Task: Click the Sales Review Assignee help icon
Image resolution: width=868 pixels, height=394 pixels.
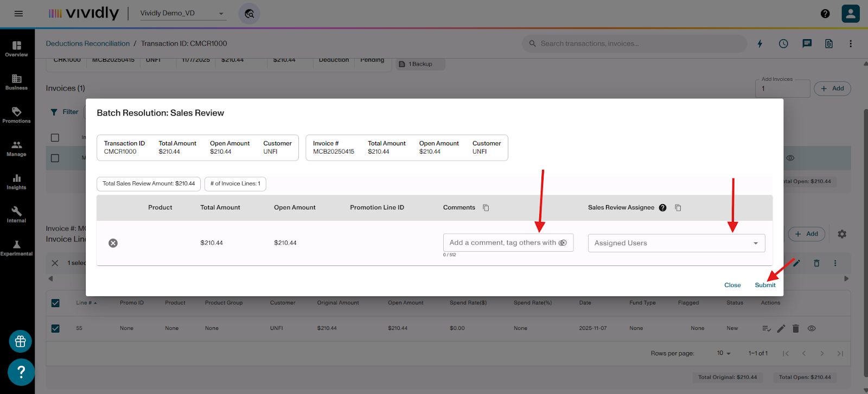Action: tap(662, 208)
